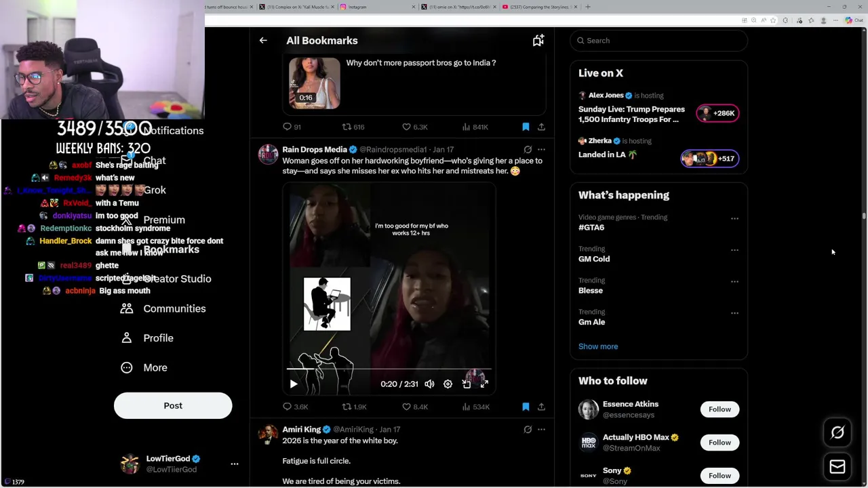Open more options on Rain Drops Media post

coord(541,149)
